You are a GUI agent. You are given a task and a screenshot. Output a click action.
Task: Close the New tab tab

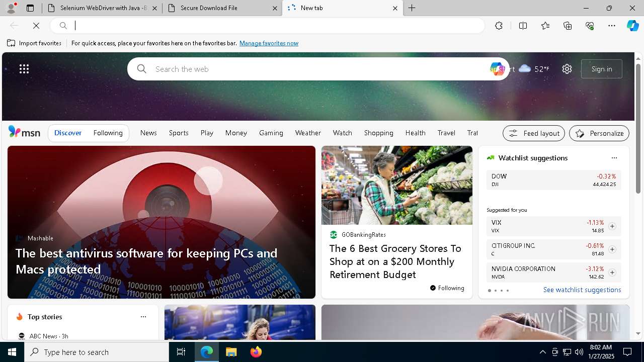click(395, 8)
